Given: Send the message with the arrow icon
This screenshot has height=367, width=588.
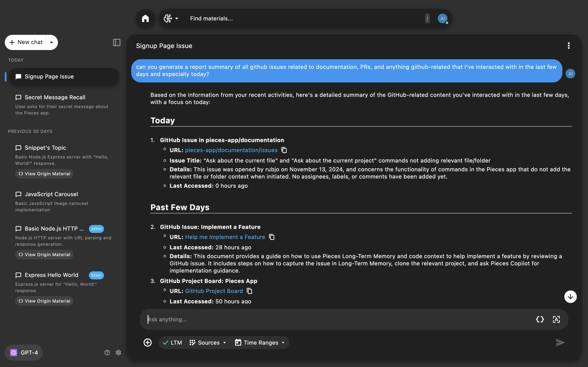Looking at the screenshot, I should 560,342.
